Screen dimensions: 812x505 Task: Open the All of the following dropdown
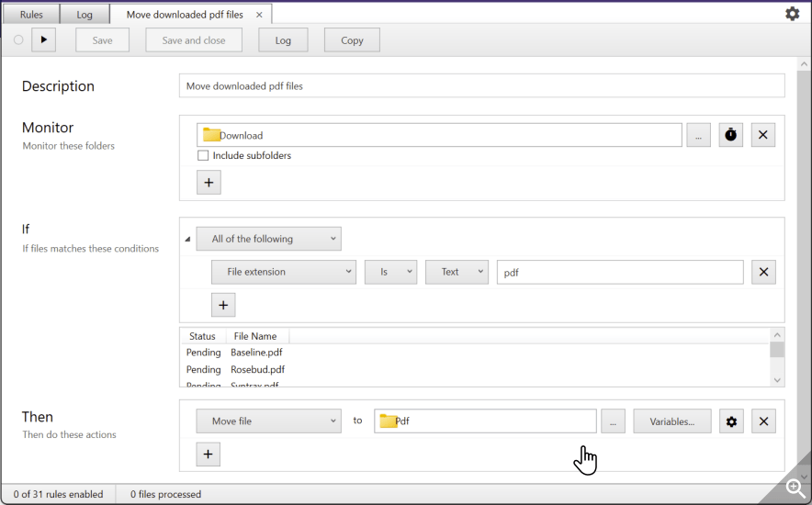click(268, 239)
